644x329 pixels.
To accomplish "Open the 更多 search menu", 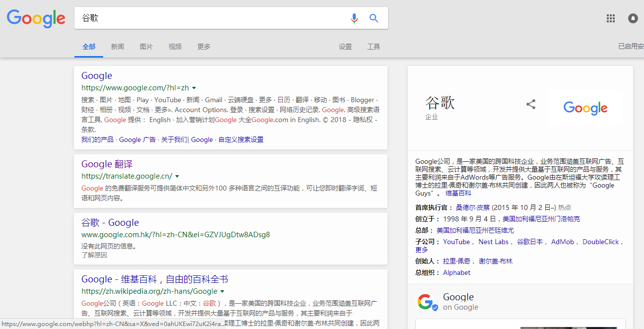I will 204,47.
